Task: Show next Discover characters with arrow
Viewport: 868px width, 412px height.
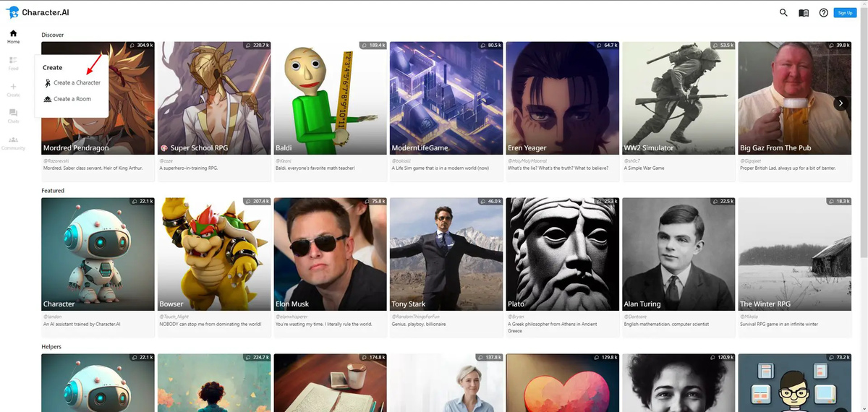Action: [x=841, y=103]
